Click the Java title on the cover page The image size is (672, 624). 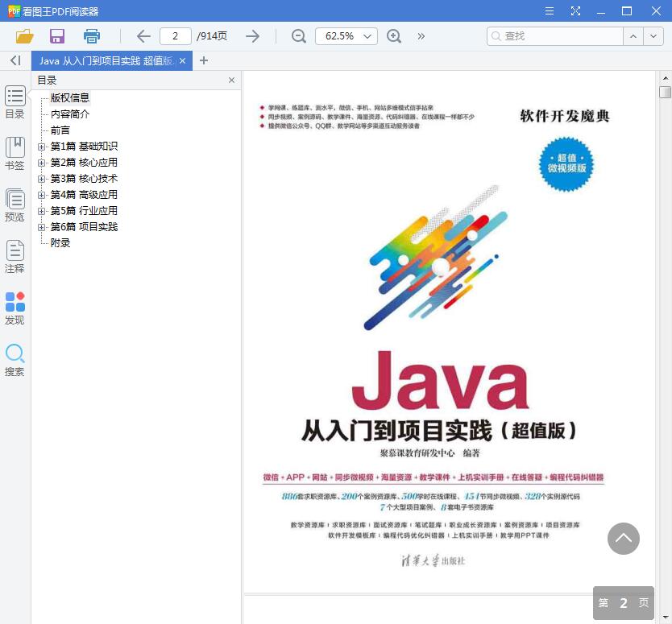[x=440, y=380]
